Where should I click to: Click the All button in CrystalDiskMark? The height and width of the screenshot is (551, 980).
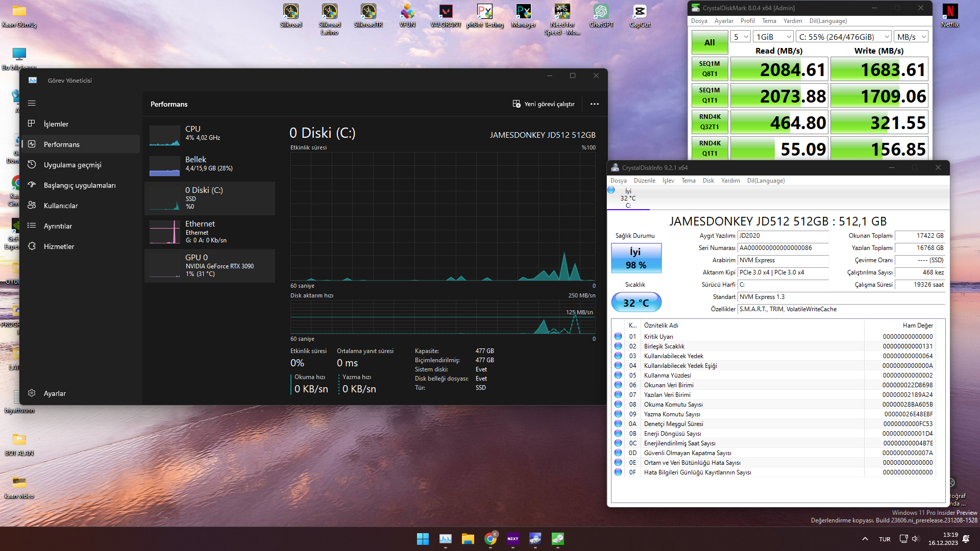click(709, 42)
